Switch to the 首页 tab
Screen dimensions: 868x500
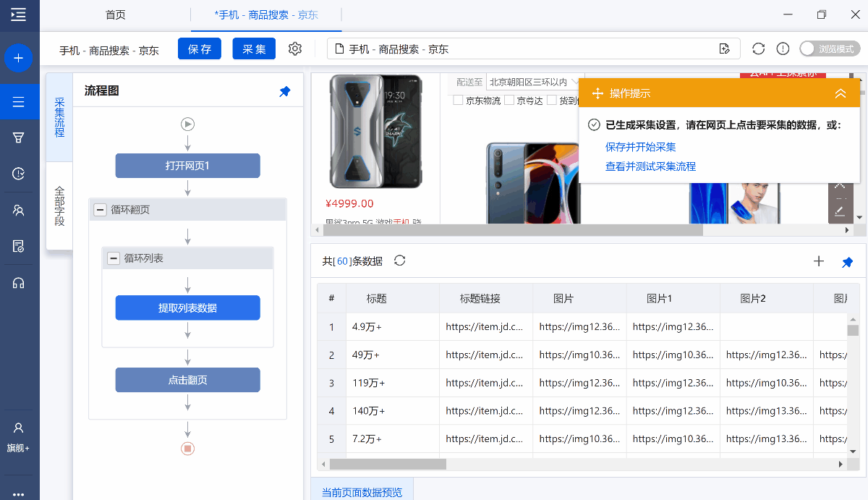coord(115,14)
